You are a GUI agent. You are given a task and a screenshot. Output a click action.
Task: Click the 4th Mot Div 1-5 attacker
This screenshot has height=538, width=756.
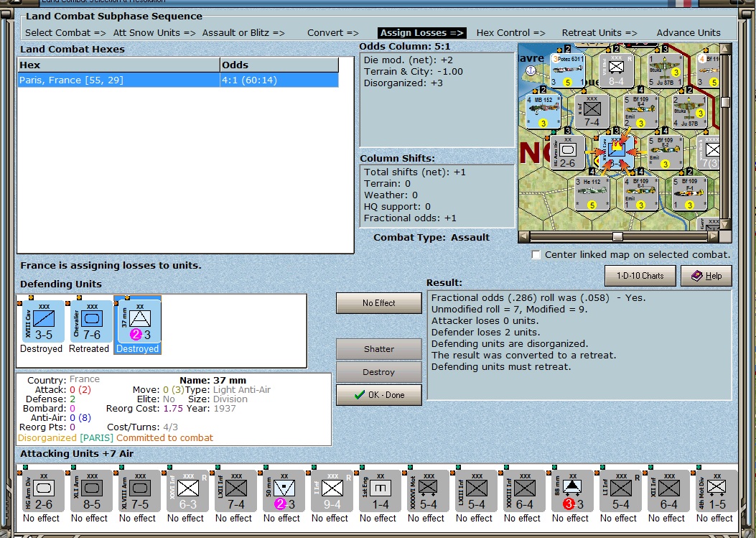pos(717,491)
